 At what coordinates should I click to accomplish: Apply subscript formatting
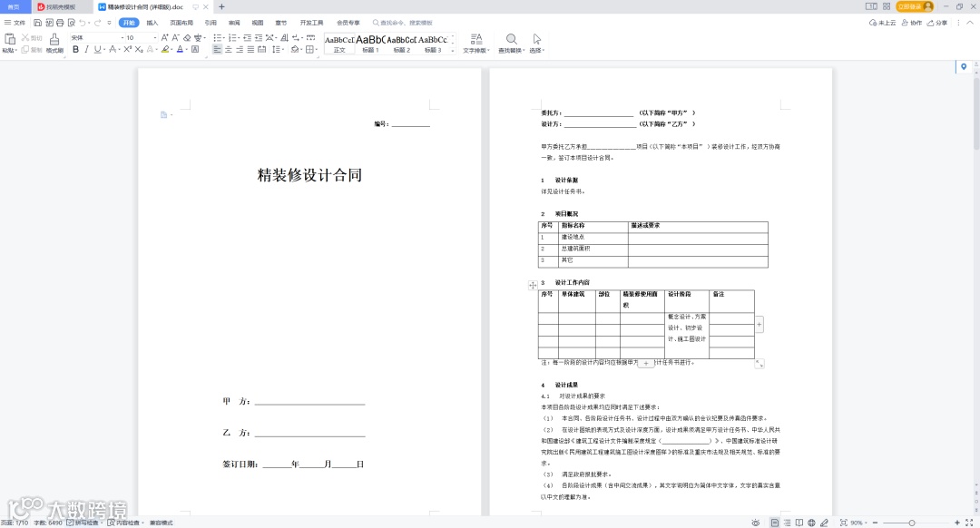[139, 49]
